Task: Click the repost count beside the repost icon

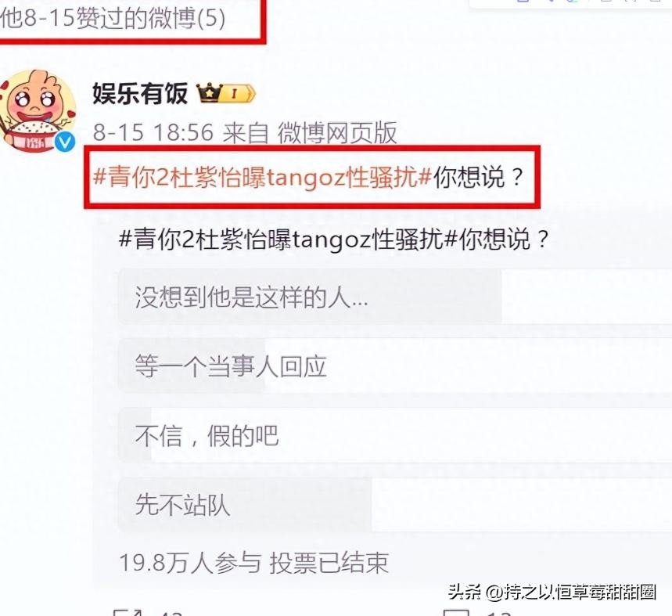Action: pos(172,613)
